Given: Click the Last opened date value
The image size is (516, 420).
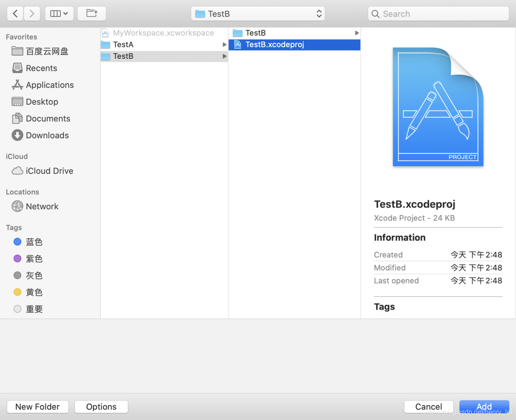Looking at the screenshot, I should (476, 281).
